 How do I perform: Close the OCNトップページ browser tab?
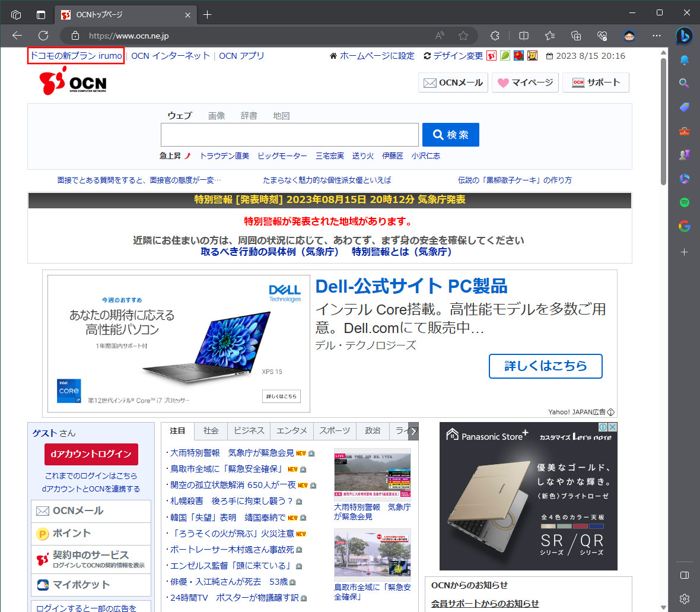(x=187, y=15)
